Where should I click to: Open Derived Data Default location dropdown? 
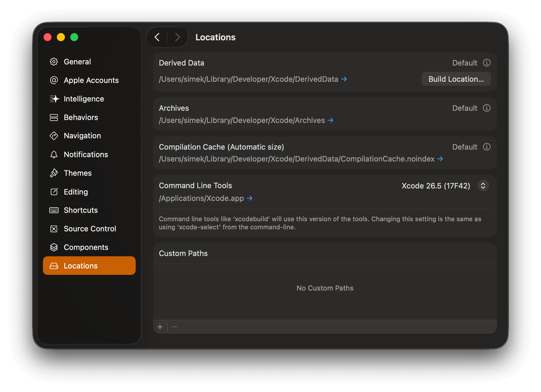point(465,63)
